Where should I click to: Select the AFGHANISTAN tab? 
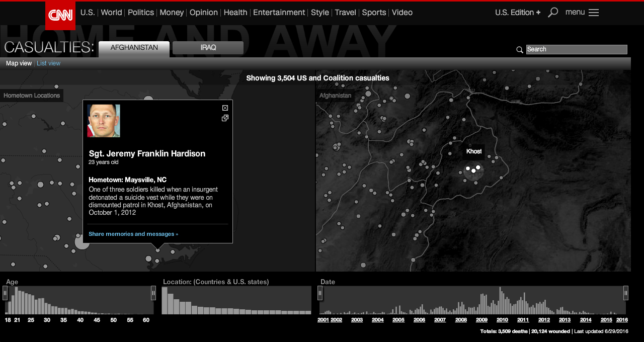(133, 47)
